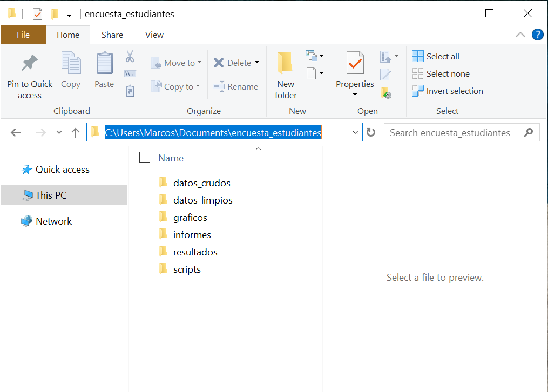Click Properties icon in title bar toolbar

[37, 14]
